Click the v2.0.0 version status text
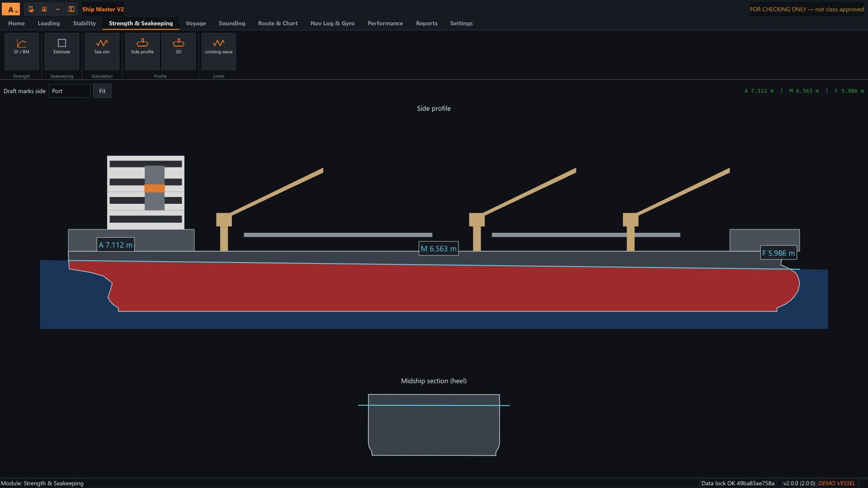Image resolution: width=868 pixels, height=488 pixels. (x=799, y=483)
